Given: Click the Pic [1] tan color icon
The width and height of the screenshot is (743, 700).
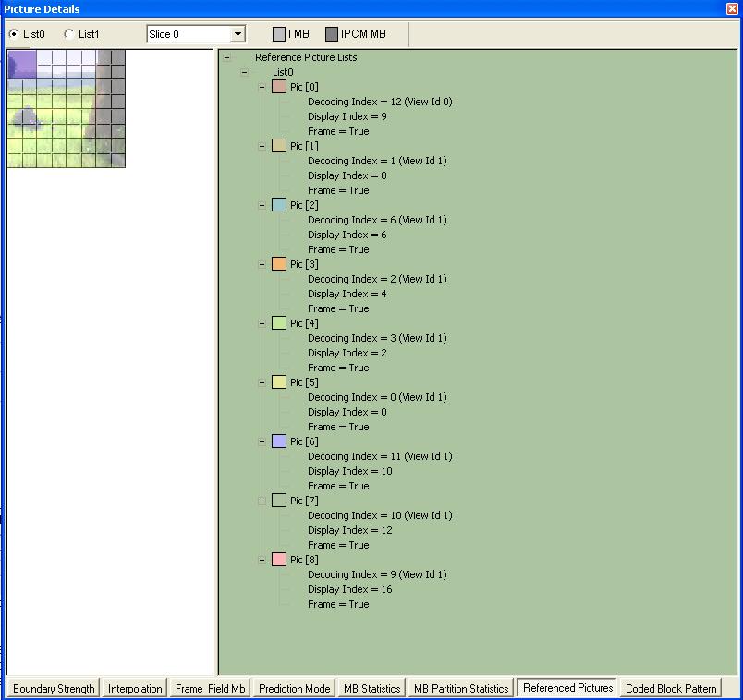Looking at the screenshot, I should [x=279, y=146].
